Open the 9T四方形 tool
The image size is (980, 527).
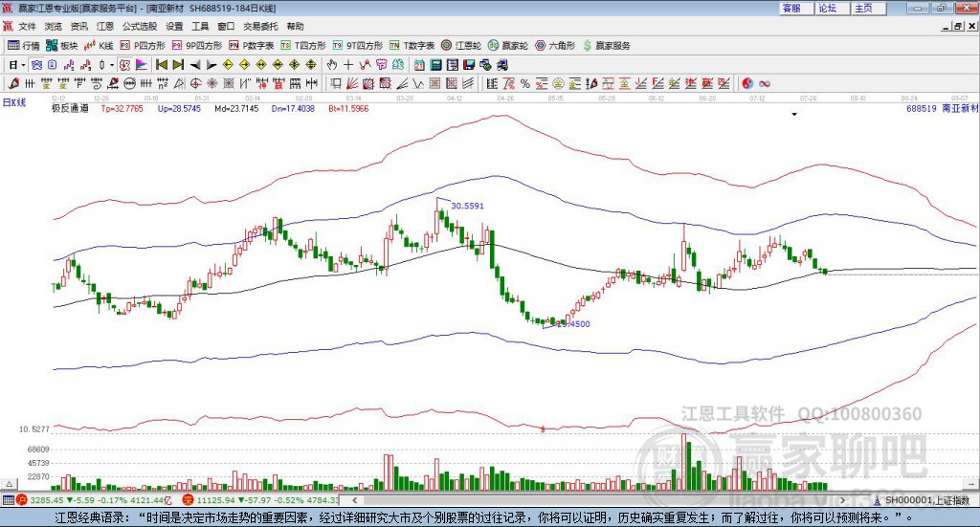tap(358, 46)
